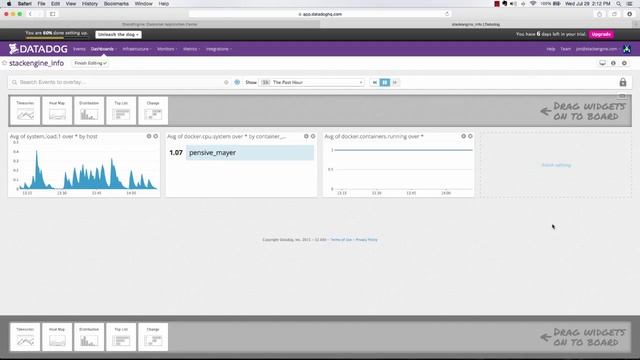Viewport: 640px width, 360px height.
Task: Click the docker.containers.running line chart
Action: tap(402, 169)
